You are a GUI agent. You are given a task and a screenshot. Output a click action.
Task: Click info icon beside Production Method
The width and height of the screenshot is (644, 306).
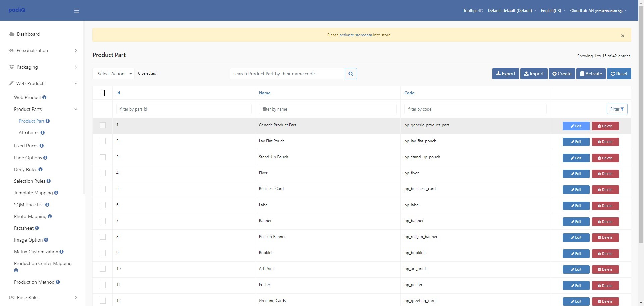coord(58,282)
